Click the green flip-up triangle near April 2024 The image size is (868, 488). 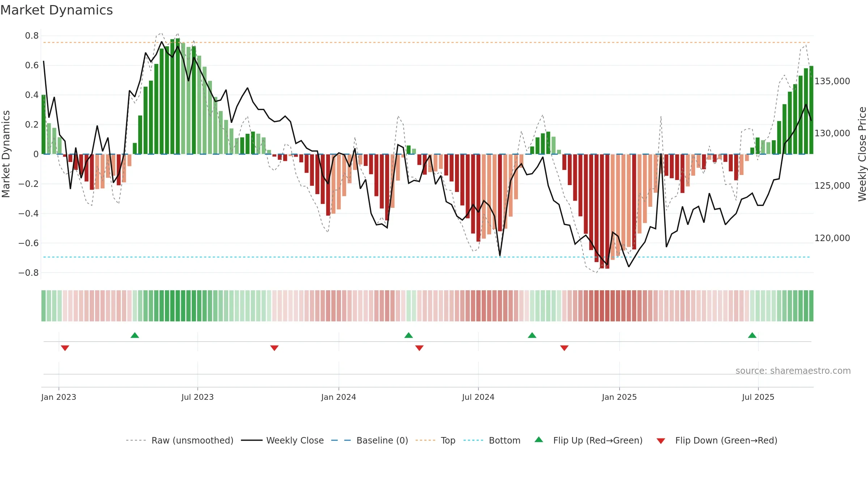coord(409,335)
